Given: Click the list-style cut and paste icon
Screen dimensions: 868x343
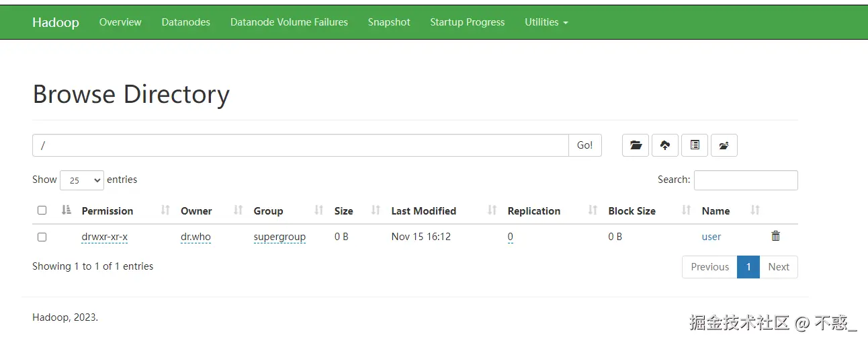Looking at the screenshot, I should coord(695,145).
